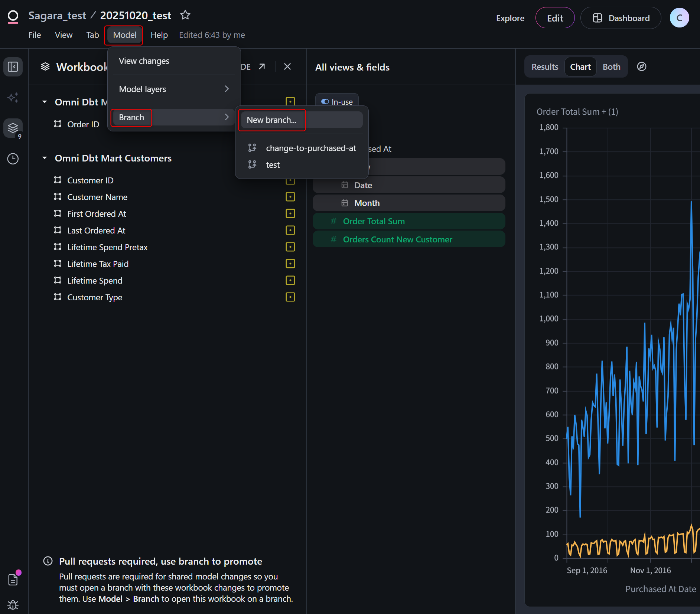Select the Order Total Sum green field
700x614 pixels.
pyautogui.click(x=374, y=221)
